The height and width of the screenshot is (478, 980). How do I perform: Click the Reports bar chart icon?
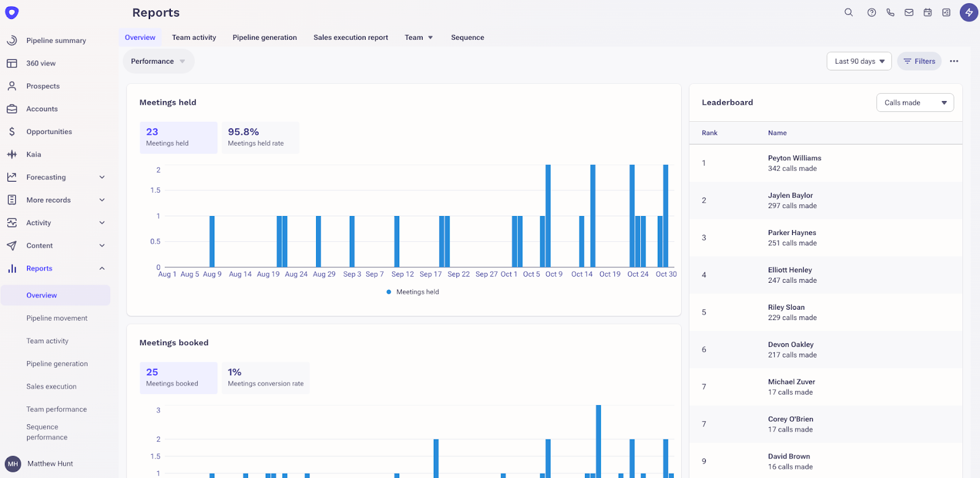(12, 268)
